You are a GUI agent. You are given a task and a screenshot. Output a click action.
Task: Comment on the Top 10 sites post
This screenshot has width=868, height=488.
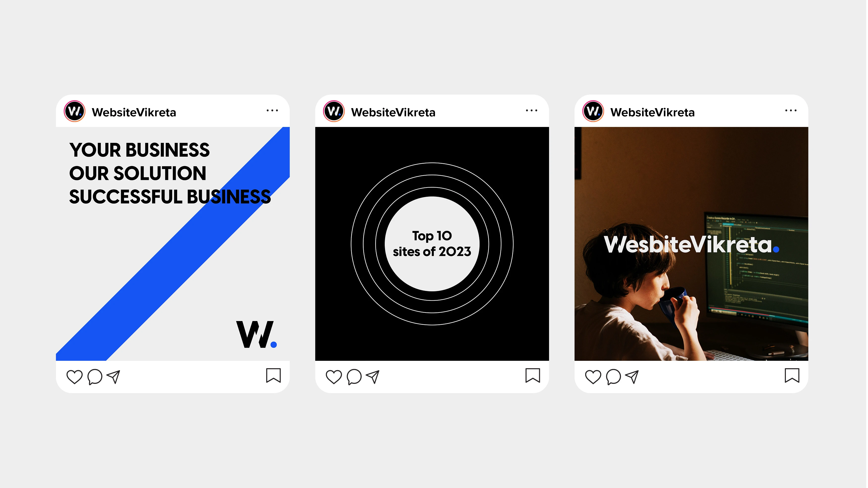354,377
